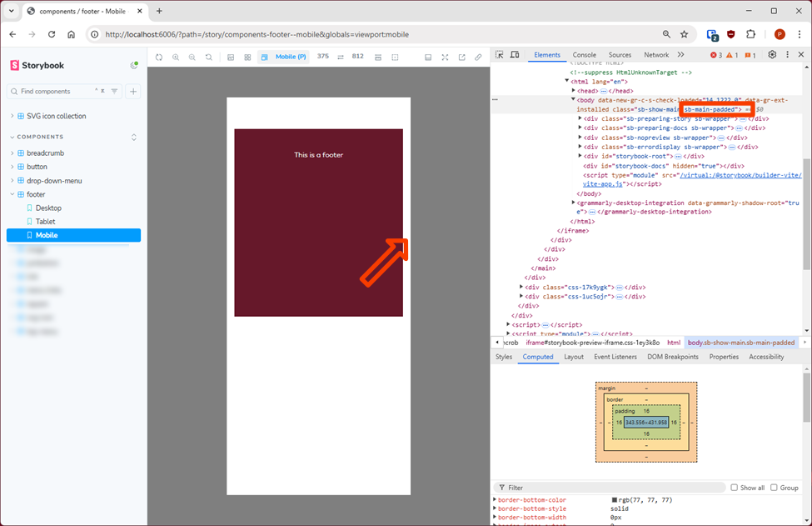Viewport: 812px width, 526px height.
Task: Select an element with the DevTools inspector icon
Action: click(x=499, y=54)
